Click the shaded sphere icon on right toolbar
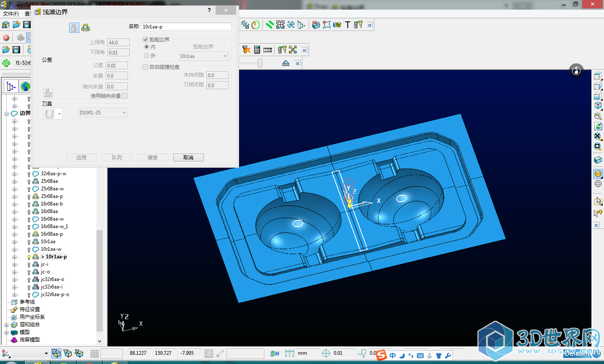604x364 pixels. click(x=598, y=174)
